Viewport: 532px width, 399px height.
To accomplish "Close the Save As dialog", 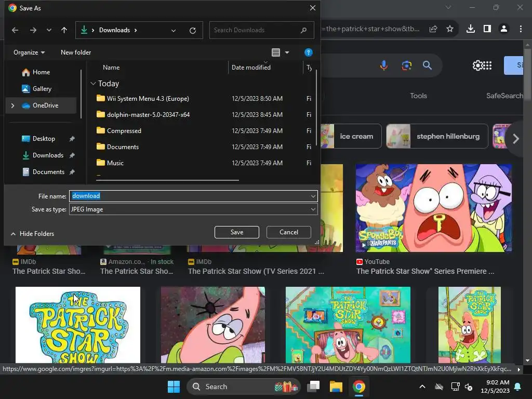I will coord(312,8).
